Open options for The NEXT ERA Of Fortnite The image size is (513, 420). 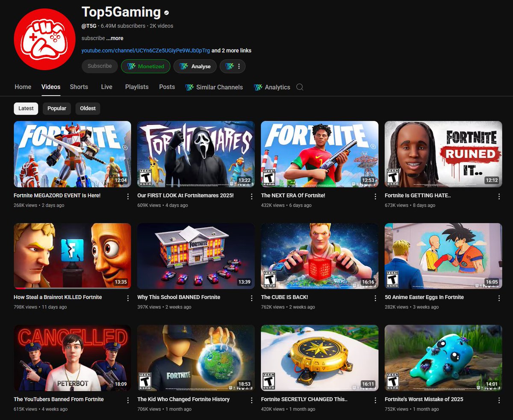375,197
